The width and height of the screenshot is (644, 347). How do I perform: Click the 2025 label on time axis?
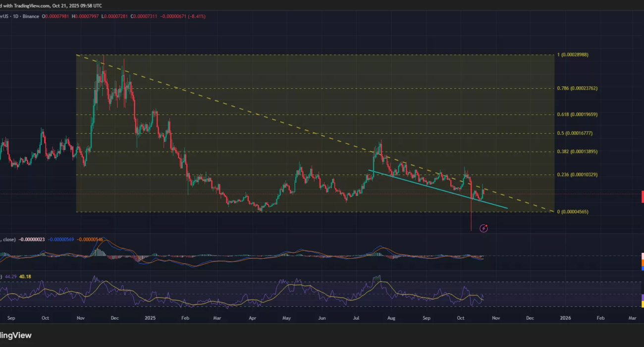[150, 317]
